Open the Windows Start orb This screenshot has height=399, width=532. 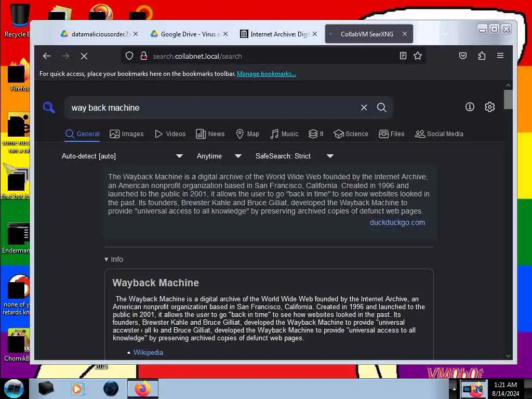[x=14, y=389]
